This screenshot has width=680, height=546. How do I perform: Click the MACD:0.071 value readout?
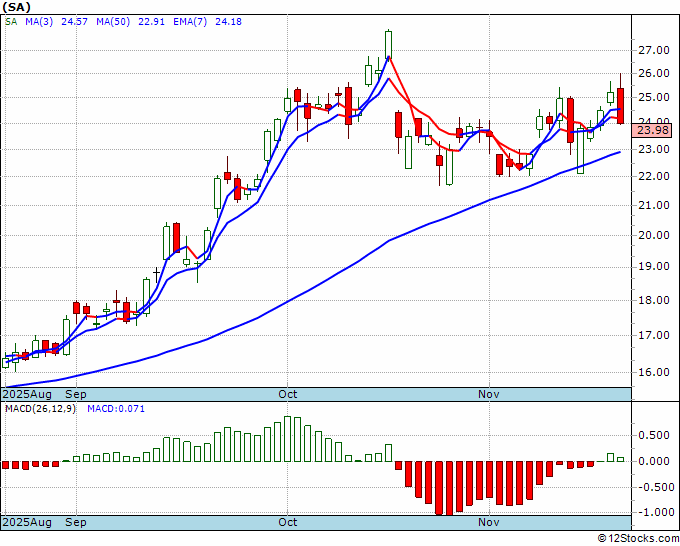click(x=116, y=409)
